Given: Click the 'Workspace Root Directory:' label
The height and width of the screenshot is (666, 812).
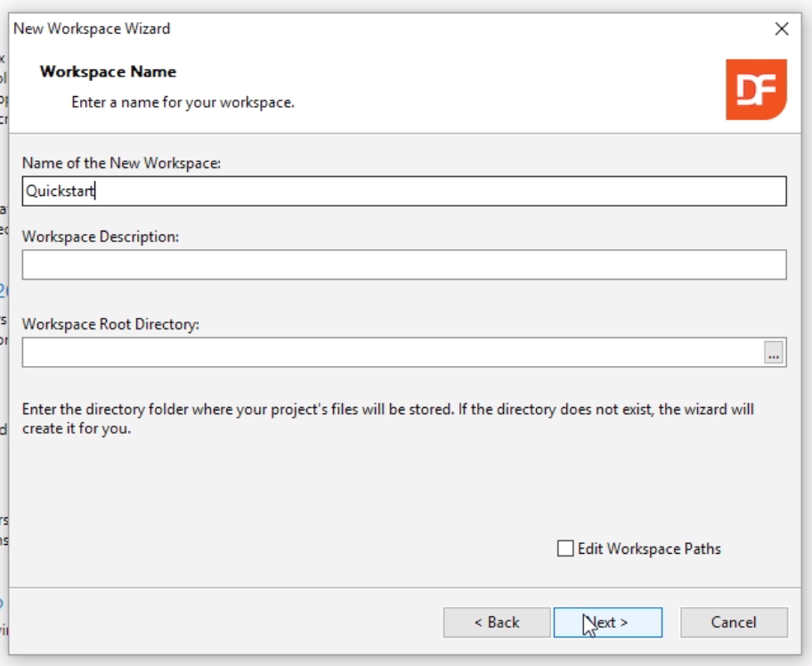Looking at the screenshot, I should (110, 324).
